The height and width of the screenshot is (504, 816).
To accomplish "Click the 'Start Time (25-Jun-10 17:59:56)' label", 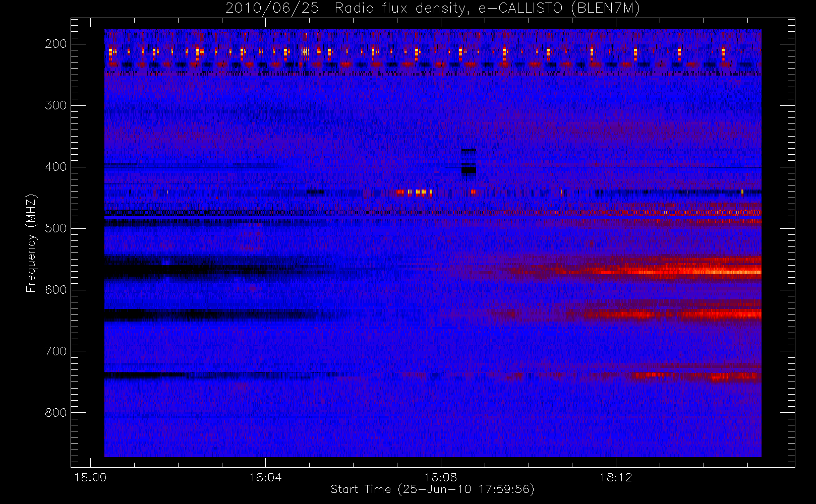I will tap(432, 489).
